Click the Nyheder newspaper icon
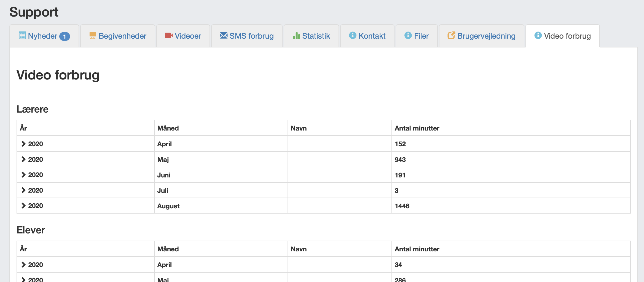 tap(22, 36)
